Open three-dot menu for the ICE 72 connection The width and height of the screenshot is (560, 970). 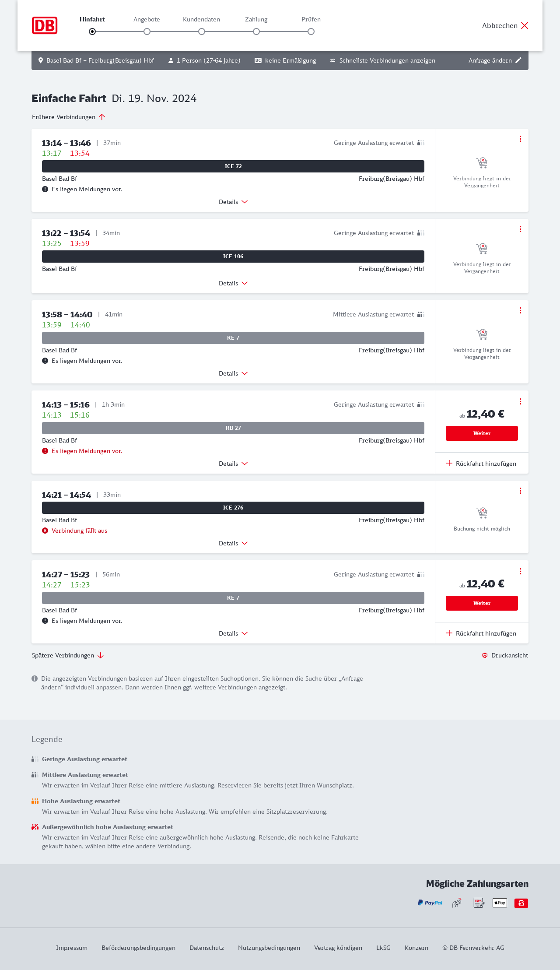click(520, 139)
